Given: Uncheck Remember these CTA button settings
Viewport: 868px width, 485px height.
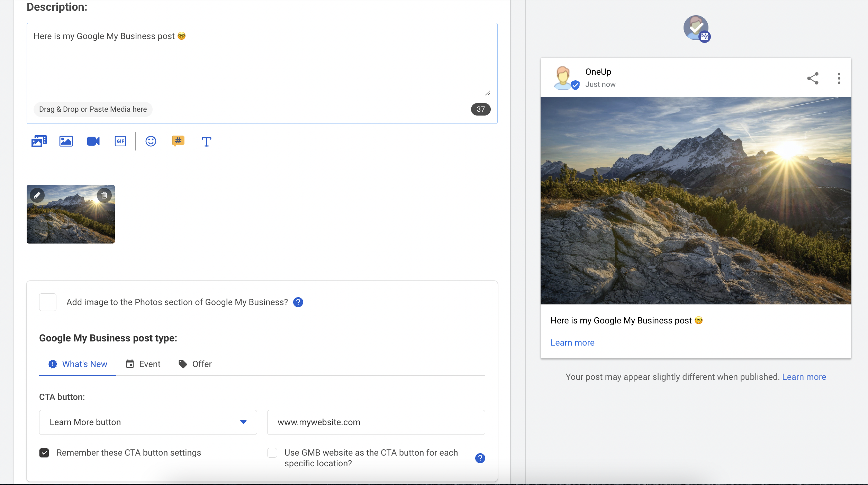Looking at the screenshot, I should [x=44, y=452].
